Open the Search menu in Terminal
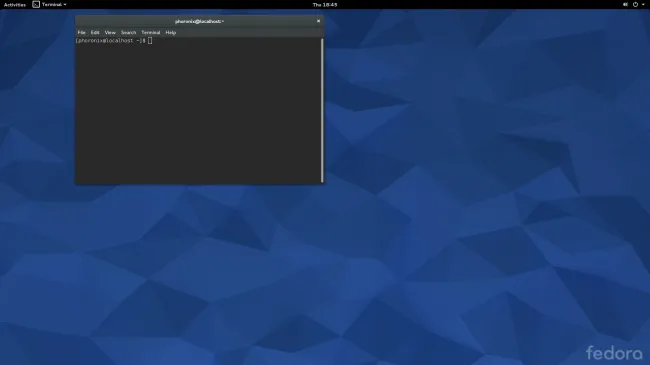This screenshot has width=650, height=365. (129, 32)
